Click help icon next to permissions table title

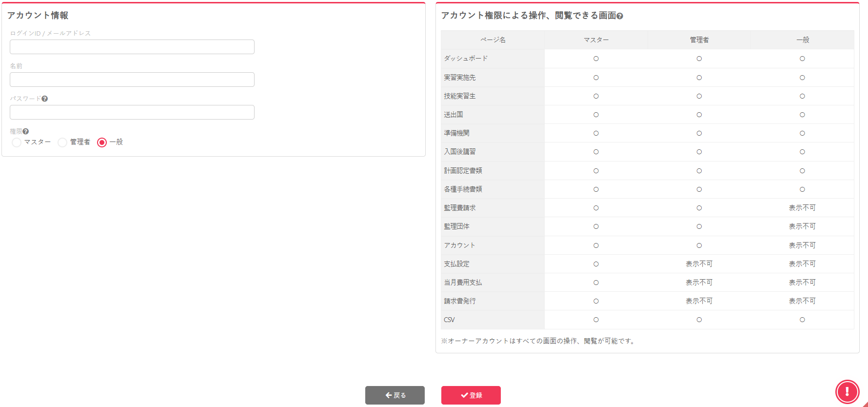coord(620,16)
